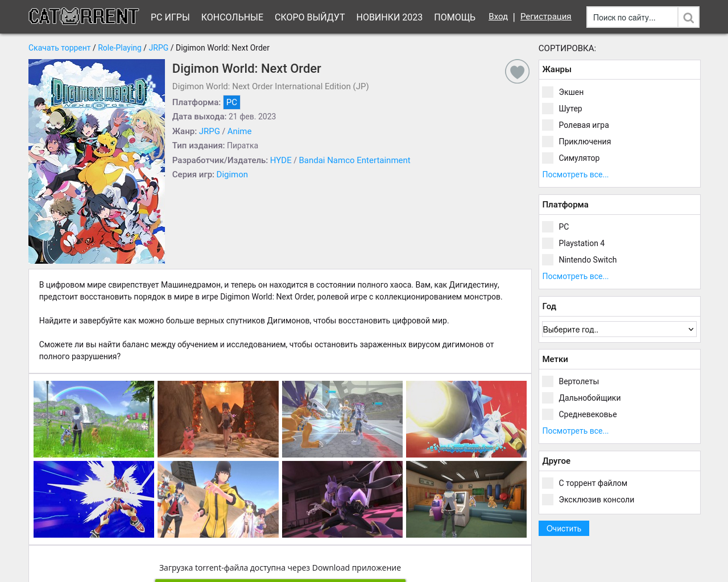This screenshot has height=582, width=728.
Task: Check the Приключения genre checkbox
Action: pyautogui.click(x=548, y=142)
